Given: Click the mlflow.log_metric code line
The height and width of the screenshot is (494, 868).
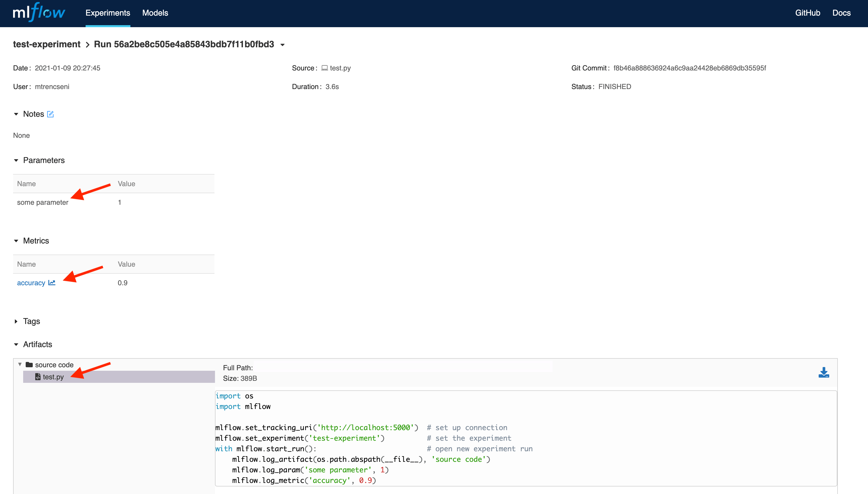Looking at the screenshot, I should pos(304,480).
